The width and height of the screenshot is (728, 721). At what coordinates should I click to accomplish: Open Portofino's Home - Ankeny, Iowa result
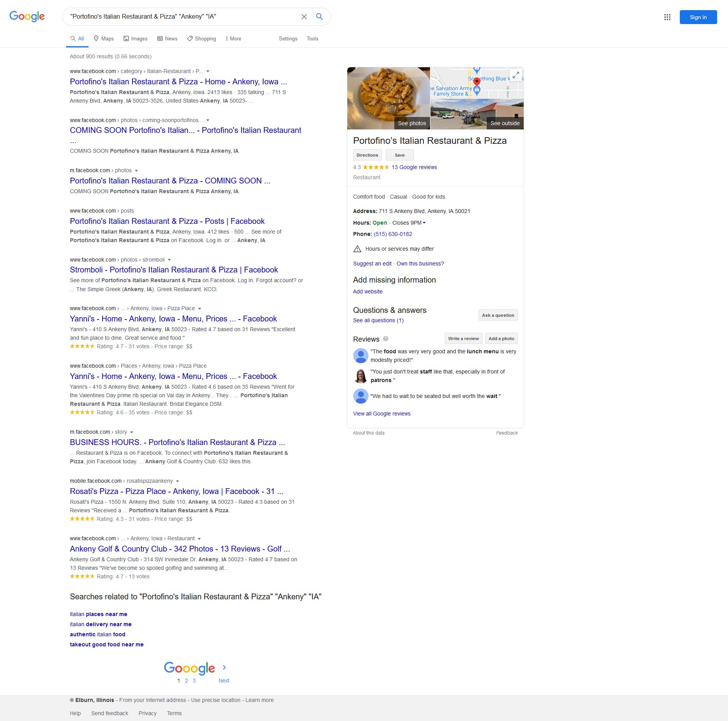(x=178, y=82)
